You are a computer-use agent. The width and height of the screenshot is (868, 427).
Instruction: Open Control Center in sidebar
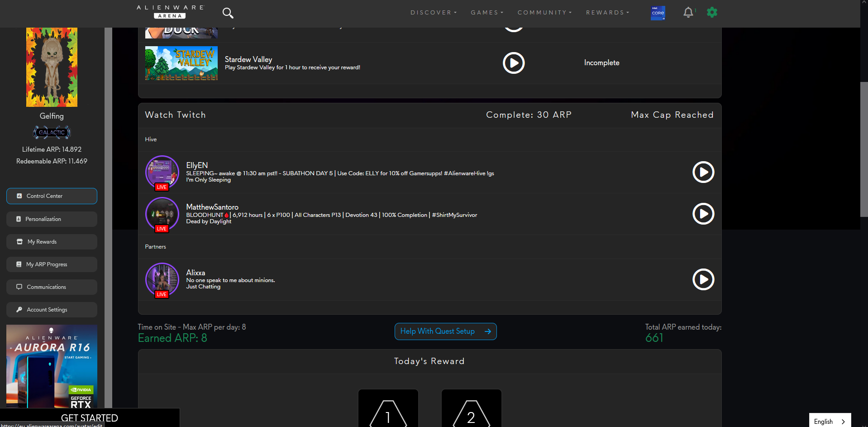tap(52, 196)
